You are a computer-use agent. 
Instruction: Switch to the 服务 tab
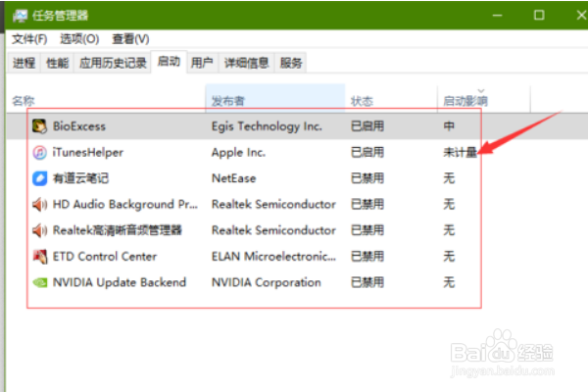[x=291, y=63]
